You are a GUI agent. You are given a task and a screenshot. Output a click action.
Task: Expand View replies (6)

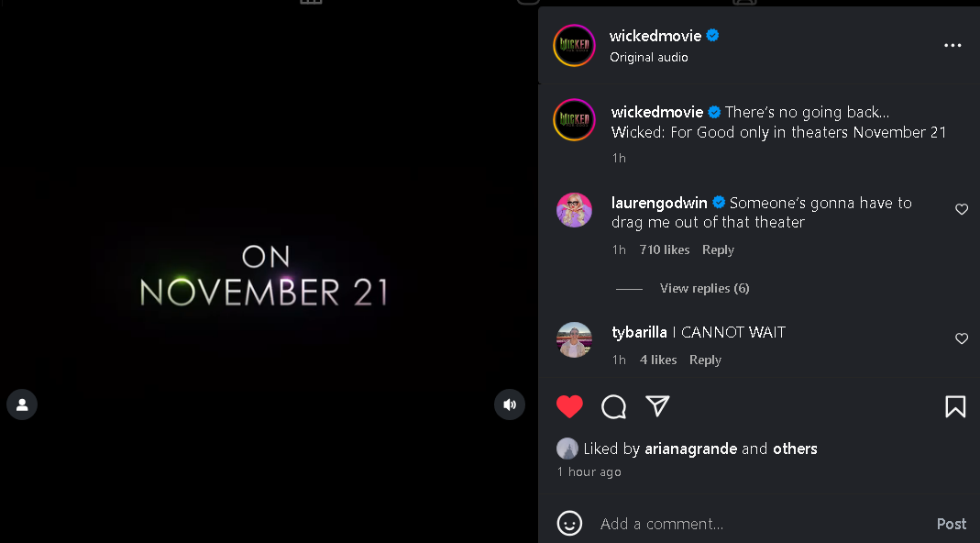pyautogui.click(x=704, y=288)
